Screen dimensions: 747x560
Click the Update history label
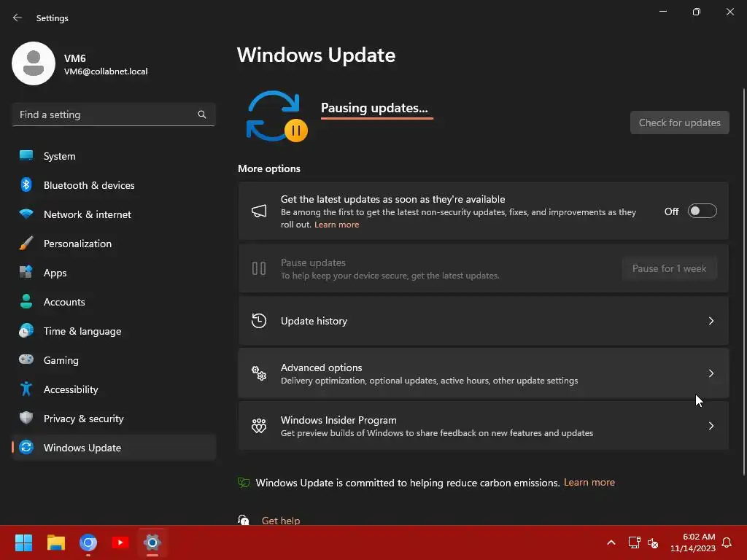pyautogui.click(x=314, y=321)
